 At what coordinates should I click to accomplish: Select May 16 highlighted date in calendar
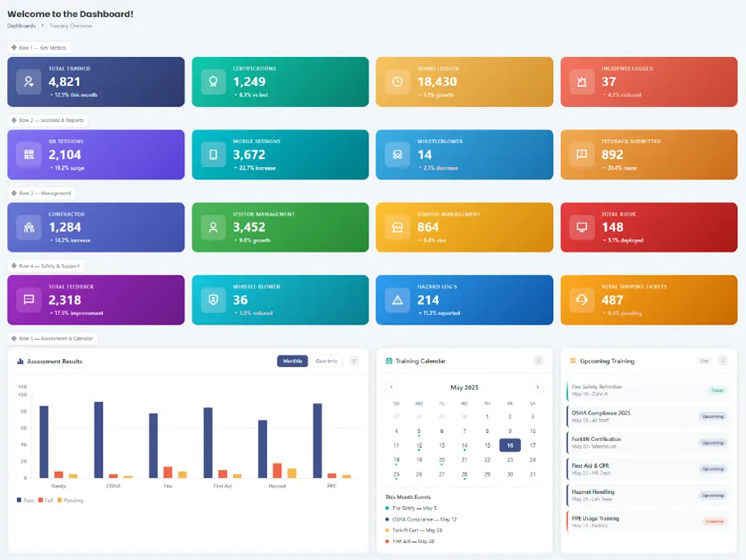coord(510,445)
